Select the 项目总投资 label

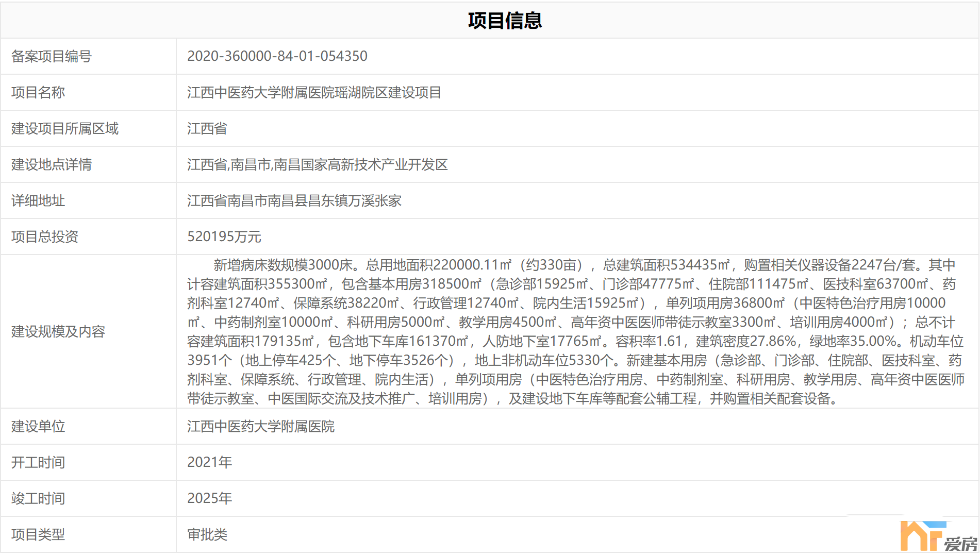(45, 237)
